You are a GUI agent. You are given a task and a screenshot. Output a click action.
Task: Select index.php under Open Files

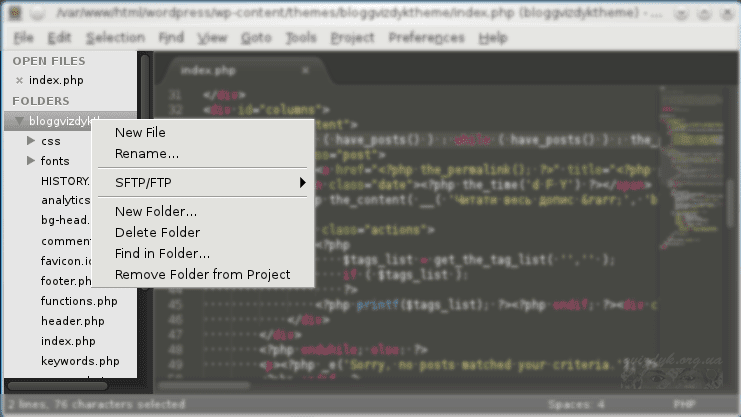56,80
